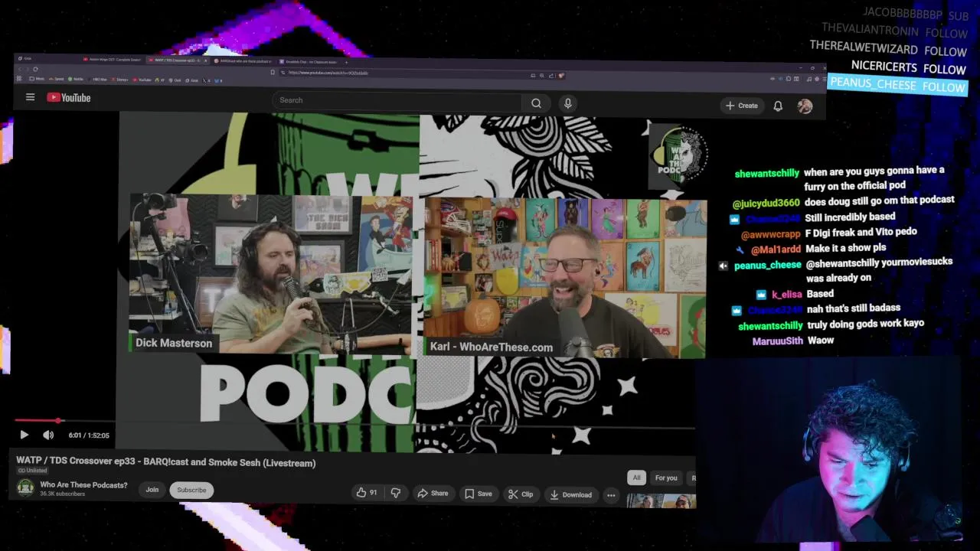Start voice search with the microphone

coord(567,103)
